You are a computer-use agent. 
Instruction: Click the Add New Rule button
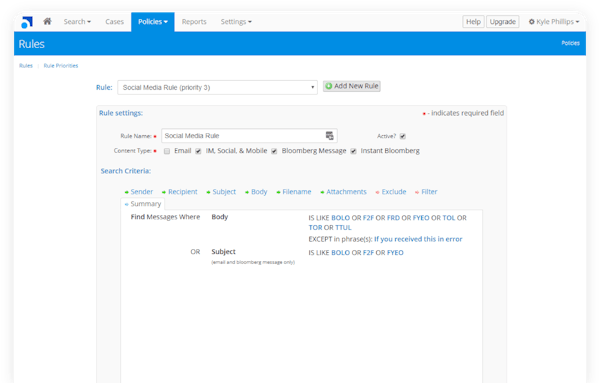coord(352,86)
